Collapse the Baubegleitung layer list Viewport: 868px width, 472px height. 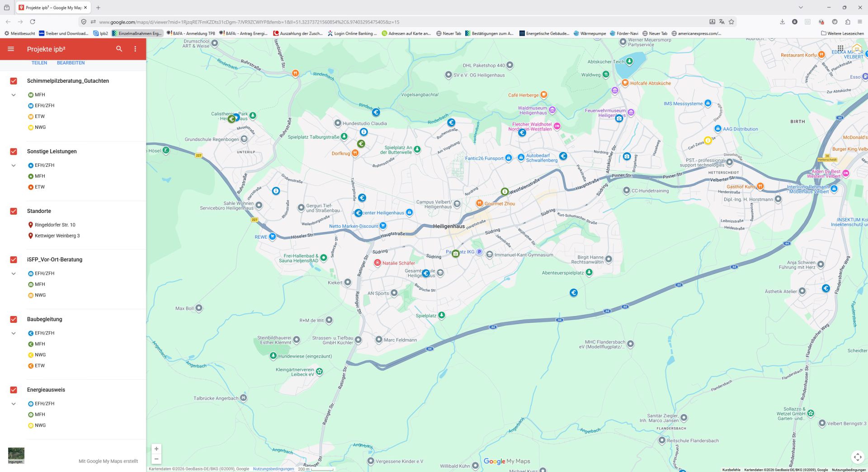pos(14,333)
